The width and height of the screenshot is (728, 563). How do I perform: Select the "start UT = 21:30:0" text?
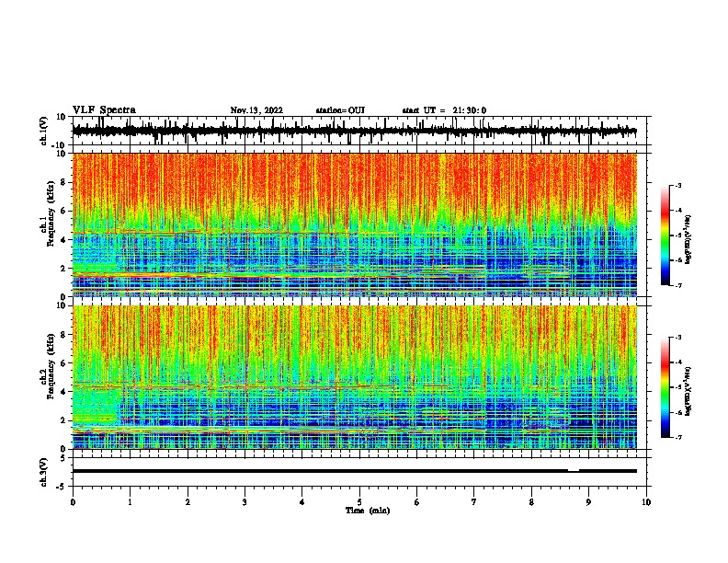coord(444,110)
